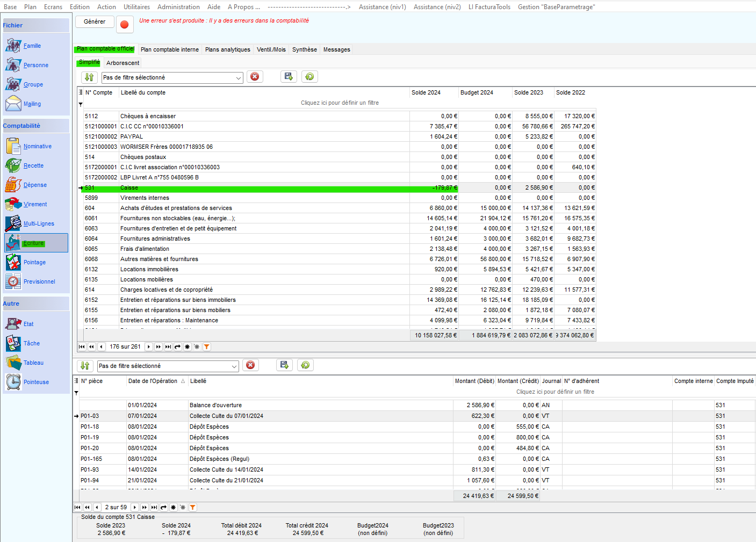Click green sort arrows icon above accounts grid
756x542 pixels.
tap(89, 77)
